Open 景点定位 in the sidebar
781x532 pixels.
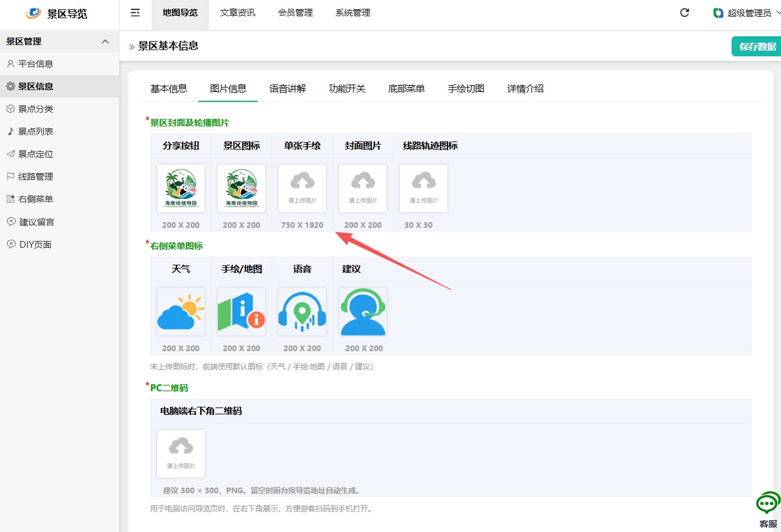pyautogui.click(x=59, y=154)
